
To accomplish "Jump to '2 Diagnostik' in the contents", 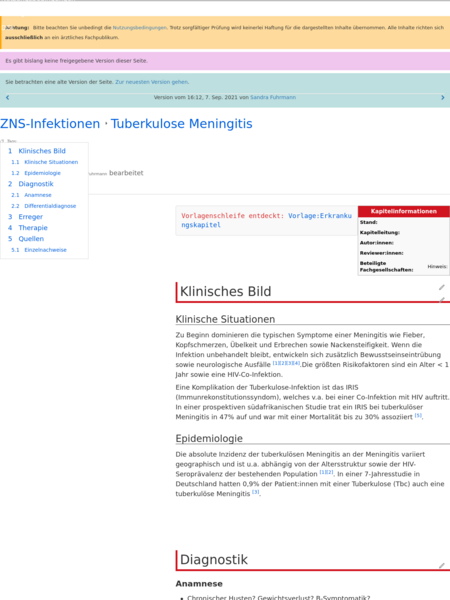I will click(x=31, y=184).
